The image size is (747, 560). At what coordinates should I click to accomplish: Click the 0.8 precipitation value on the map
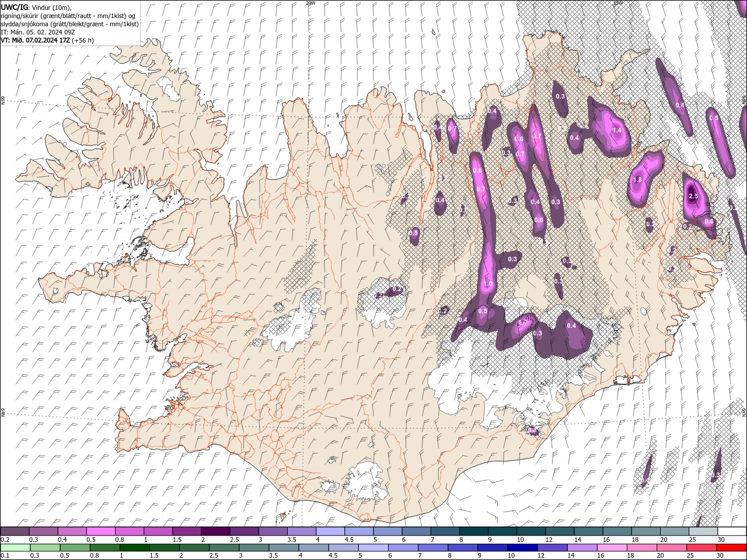[477, 170]
